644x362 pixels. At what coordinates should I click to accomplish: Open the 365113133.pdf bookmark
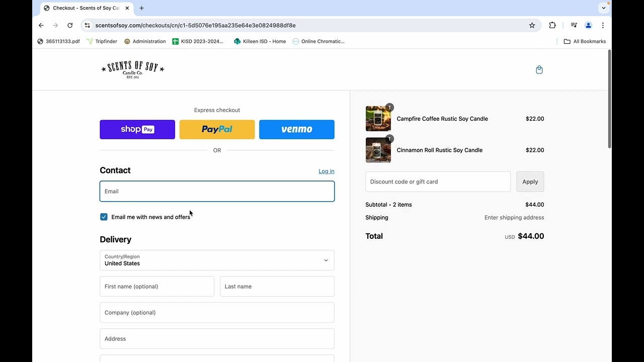coord(58,41)
